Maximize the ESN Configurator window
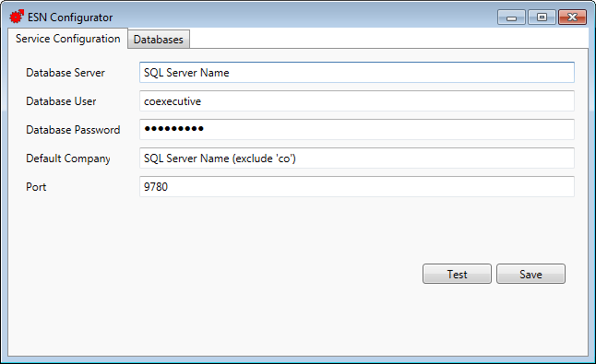596x364 pixels. [x=542, y=18]
